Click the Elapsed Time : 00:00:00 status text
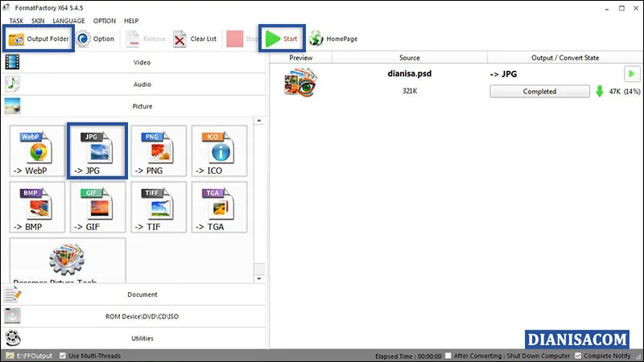 (408, 356)
